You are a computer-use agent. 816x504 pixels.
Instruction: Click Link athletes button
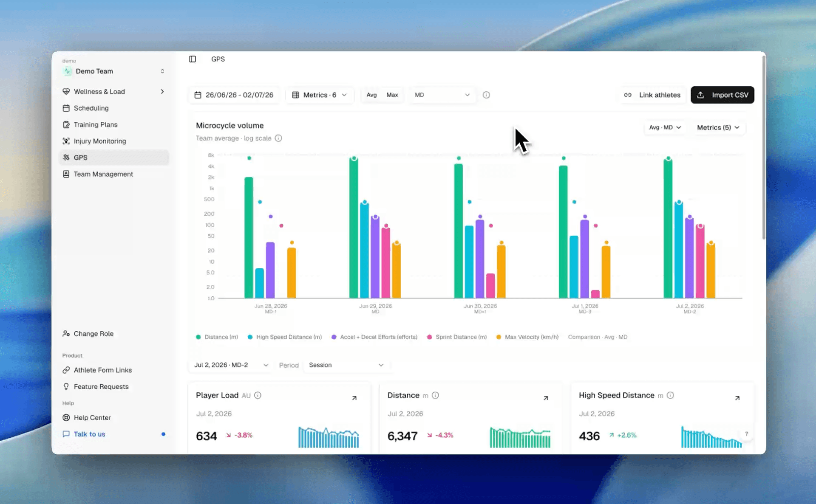pos(652,95)
